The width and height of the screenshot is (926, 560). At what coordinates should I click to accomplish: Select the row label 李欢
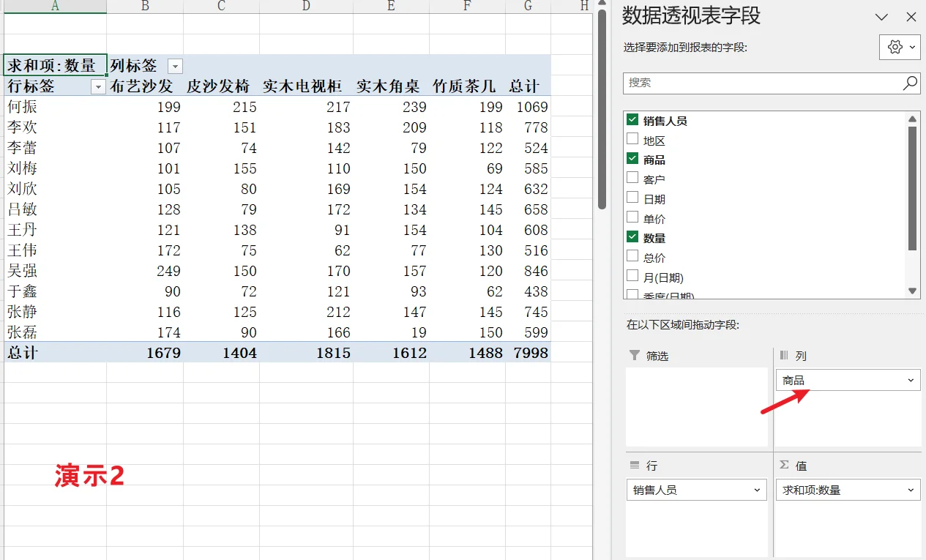pos(55,127)
